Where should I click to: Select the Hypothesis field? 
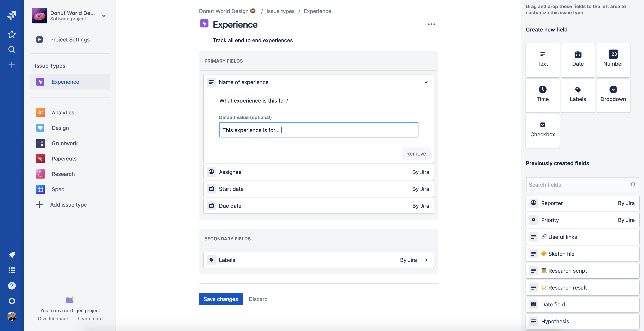pyautogui.click(x=582, y=321)
